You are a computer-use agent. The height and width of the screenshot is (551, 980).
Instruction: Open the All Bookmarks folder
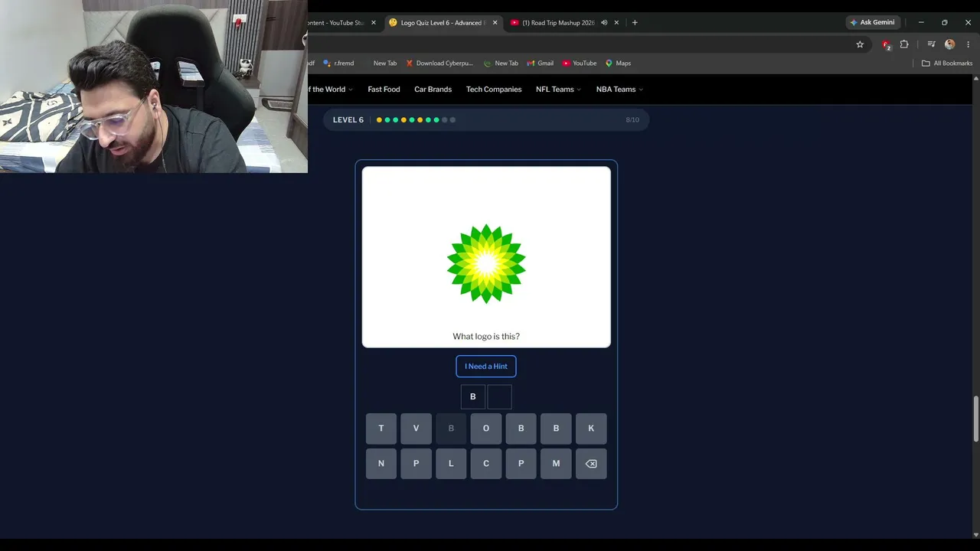(947, 64)
